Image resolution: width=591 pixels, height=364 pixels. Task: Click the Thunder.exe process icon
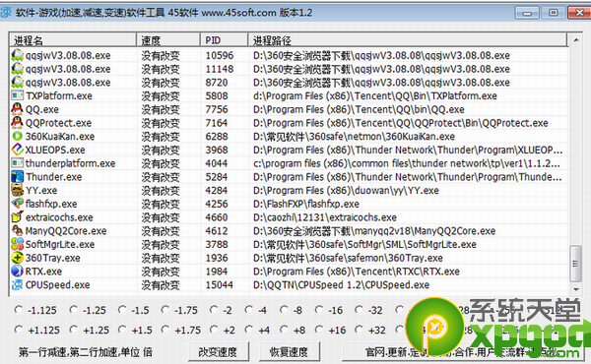tap(17, 176)
